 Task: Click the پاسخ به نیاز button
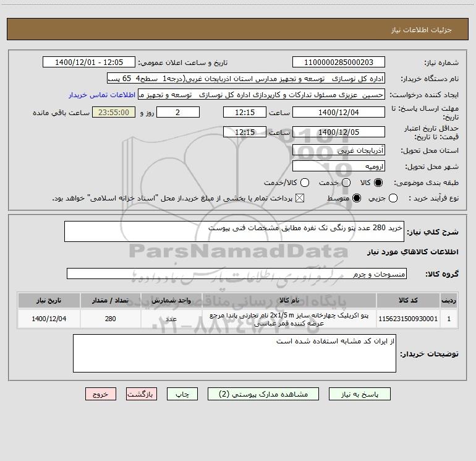359,394
